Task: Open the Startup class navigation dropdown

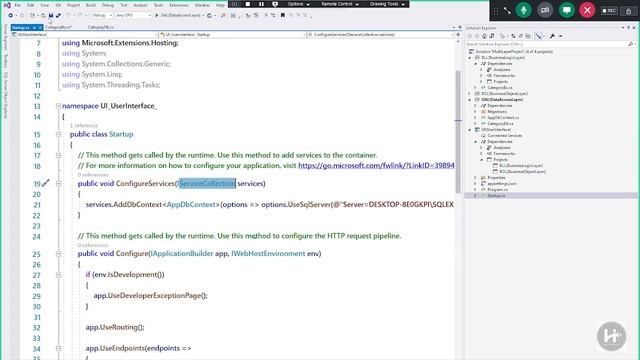Action: [x=233, y=35]
